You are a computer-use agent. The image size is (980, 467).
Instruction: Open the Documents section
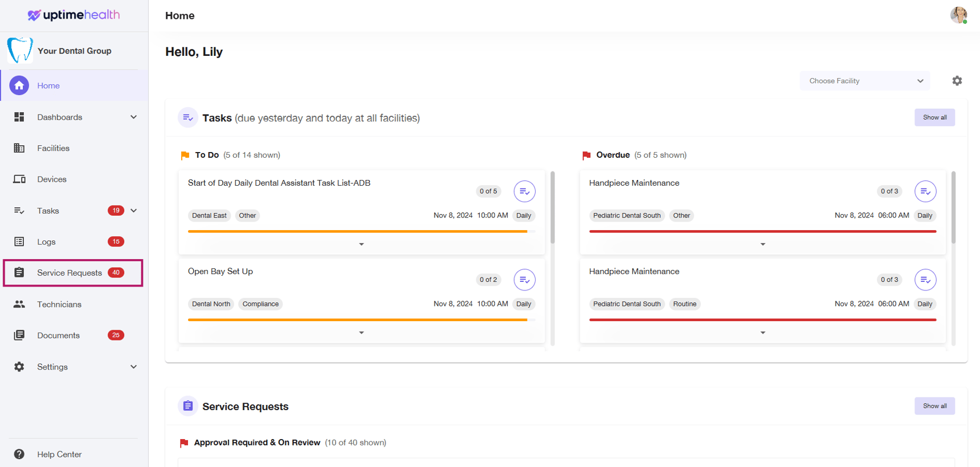tap(58, 335)
